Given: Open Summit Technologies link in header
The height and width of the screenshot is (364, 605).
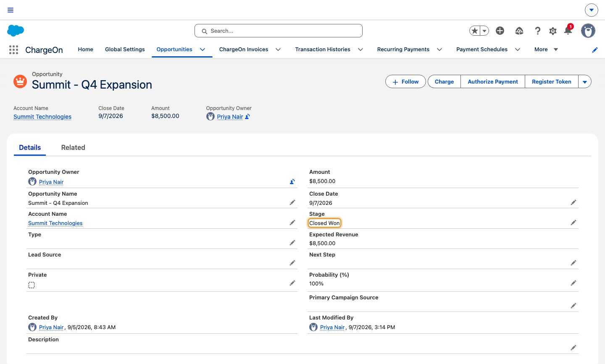Looking at the screenshot, I should coord(42,117).
